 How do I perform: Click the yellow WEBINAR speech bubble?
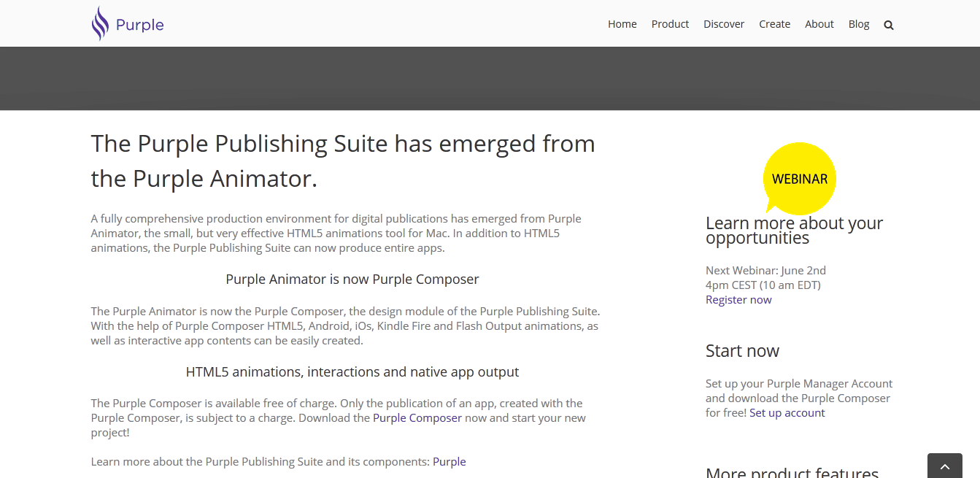click(x=800, y=178)
